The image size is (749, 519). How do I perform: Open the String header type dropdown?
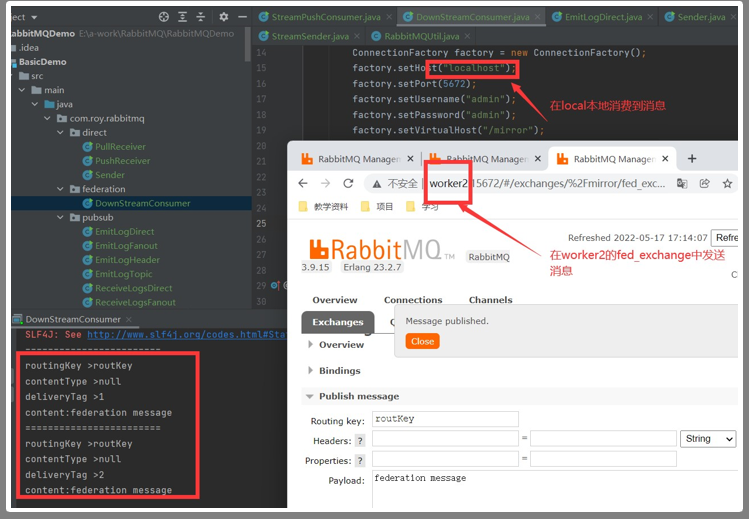pyautogui.click(x=708, y=439)
